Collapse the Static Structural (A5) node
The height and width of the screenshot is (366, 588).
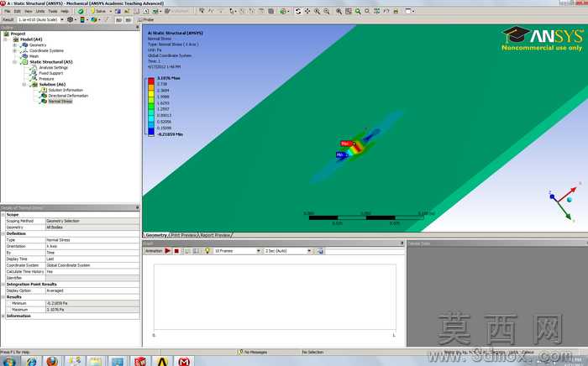14,62
